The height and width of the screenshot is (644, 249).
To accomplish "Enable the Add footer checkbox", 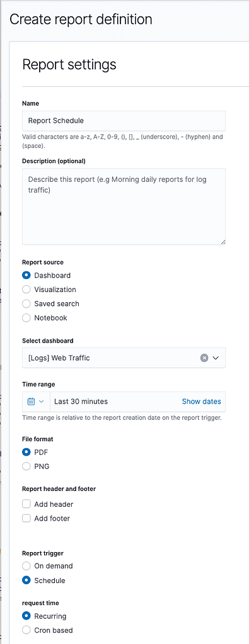I will tap(26, 518).
